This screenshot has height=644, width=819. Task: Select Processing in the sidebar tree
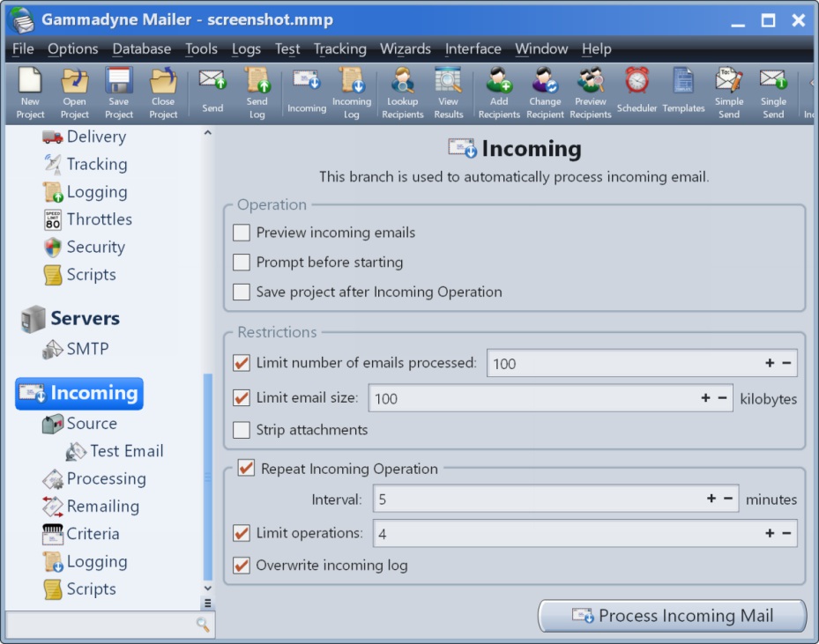pyautogui.click(x=94, y=478)
